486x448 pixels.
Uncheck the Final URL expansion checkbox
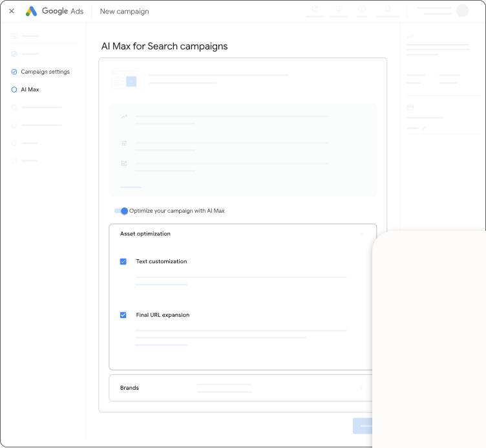point(123,315)
